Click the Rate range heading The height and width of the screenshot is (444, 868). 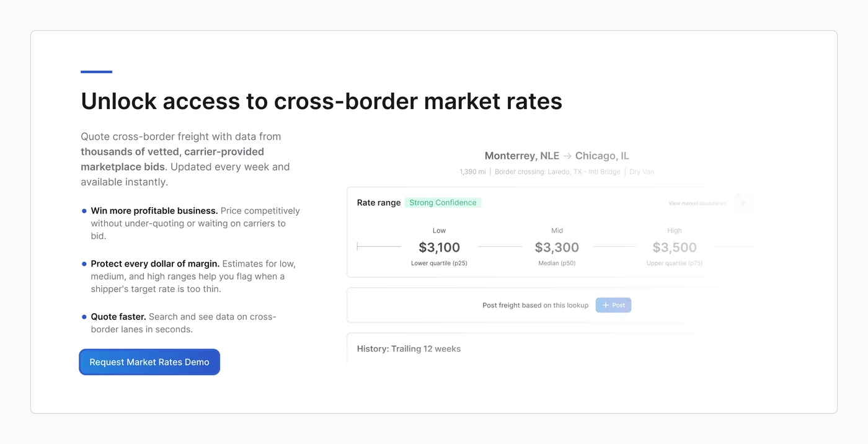click(379, 203)
